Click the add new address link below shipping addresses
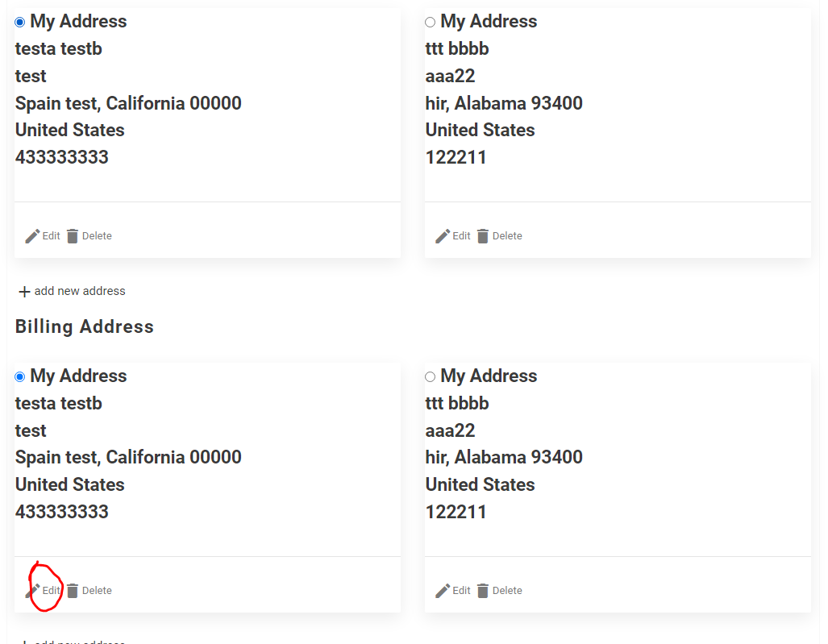 (x=79, y=291)
